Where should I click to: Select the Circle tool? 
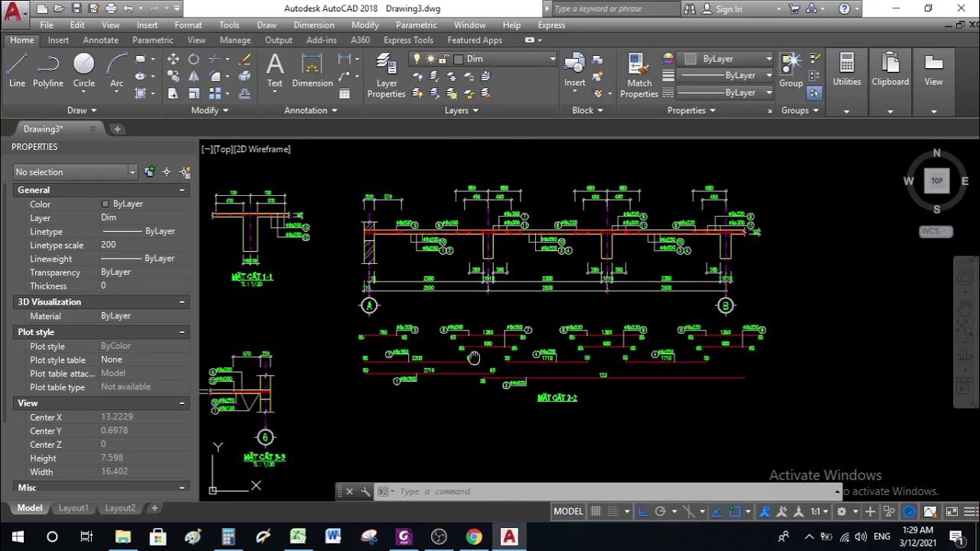(83, 70)
